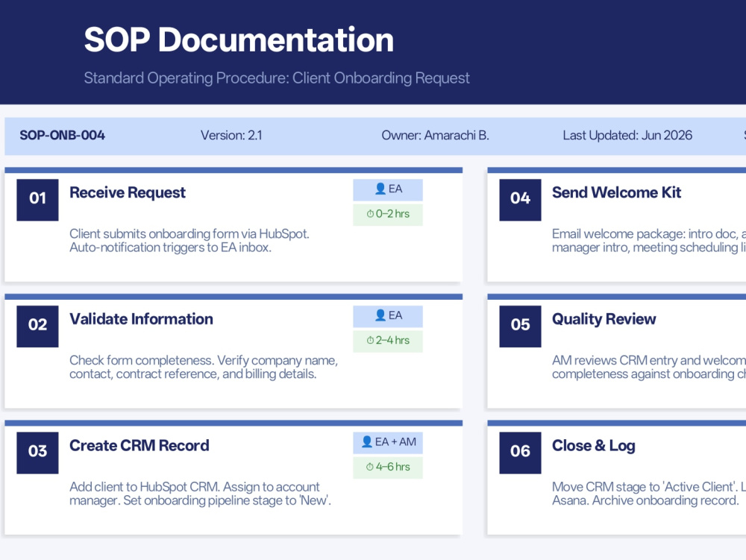Click the 'SOP-ONB-004' document ID
The height and width of the screenshot is (560, 746).
(x=63, y=136)
